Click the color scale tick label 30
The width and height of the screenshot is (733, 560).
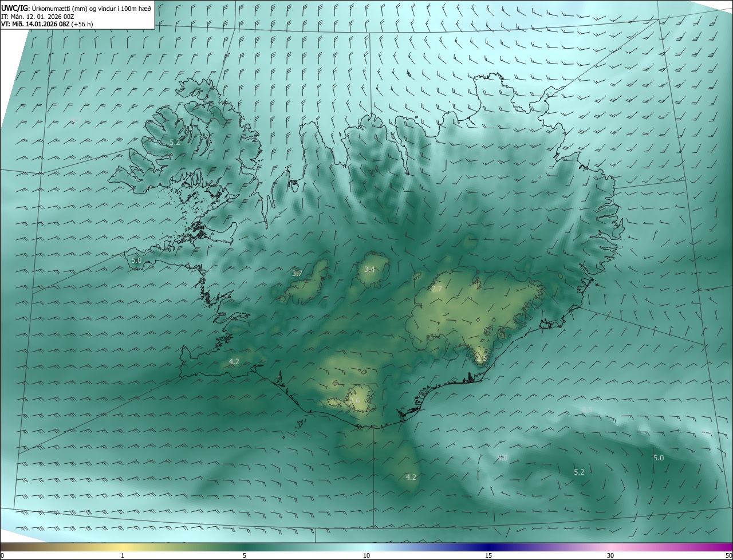coord(610,555)
